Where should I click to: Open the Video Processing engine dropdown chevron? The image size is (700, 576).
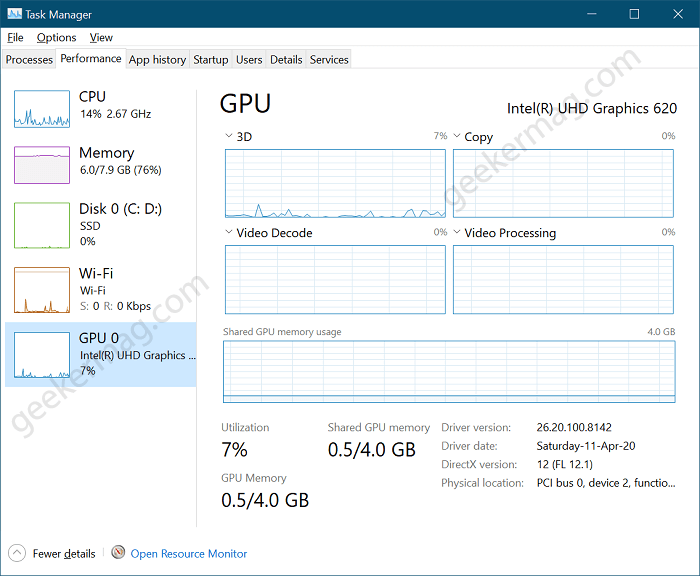click(457, 232)
